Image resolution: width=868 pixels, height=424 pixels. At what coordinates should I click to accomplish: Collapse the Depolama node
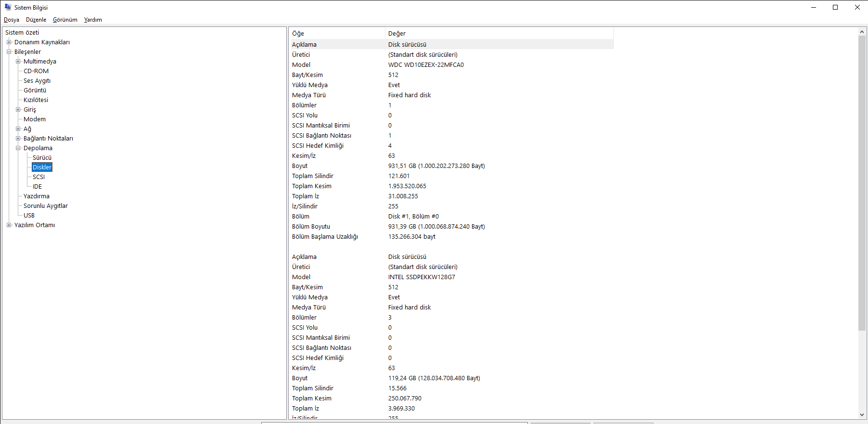[18, 148]
